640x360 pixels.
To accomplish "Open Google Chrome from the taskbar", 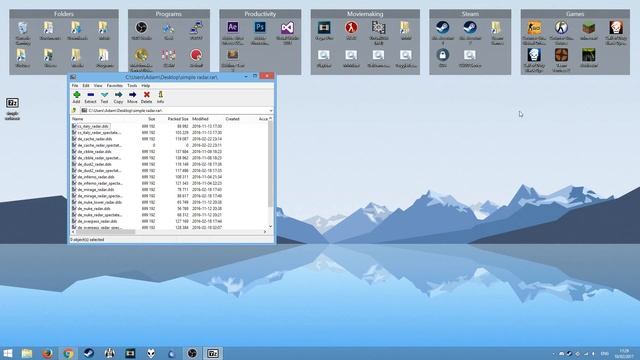I will 68,353.
